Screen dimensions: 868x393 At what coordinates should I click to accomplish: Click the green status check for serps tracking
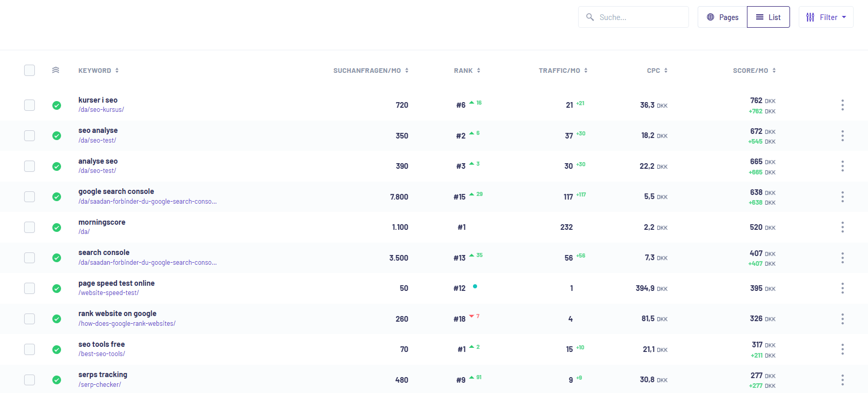[56, 380]
